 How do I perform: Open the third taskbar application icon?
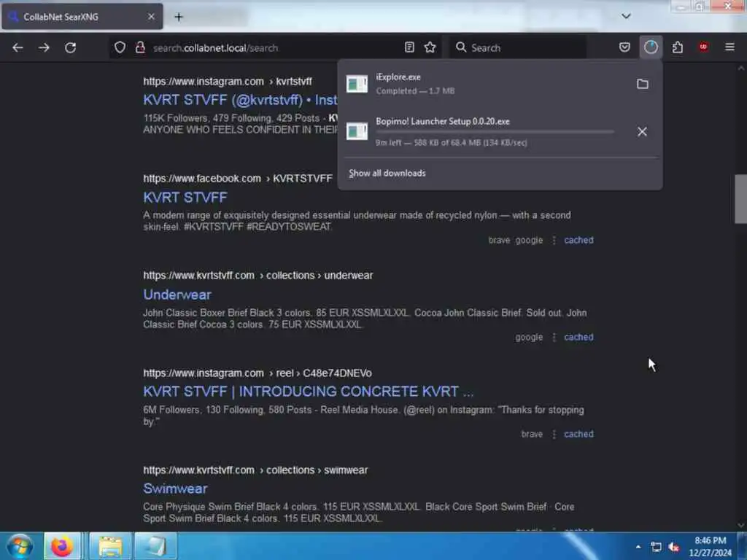155,546
